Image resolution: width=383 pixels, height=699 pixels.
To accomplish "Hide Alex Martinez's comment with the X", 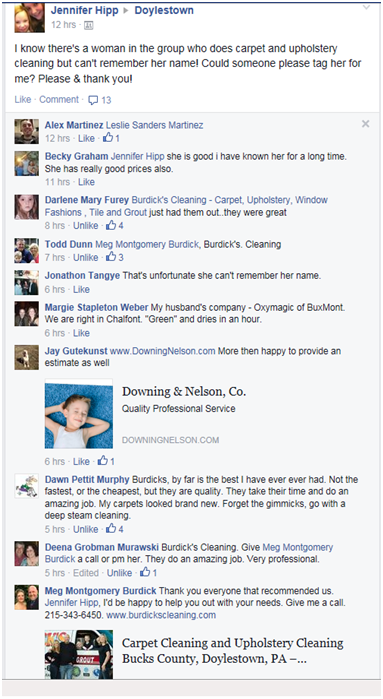I will click(x=366, y=124).
